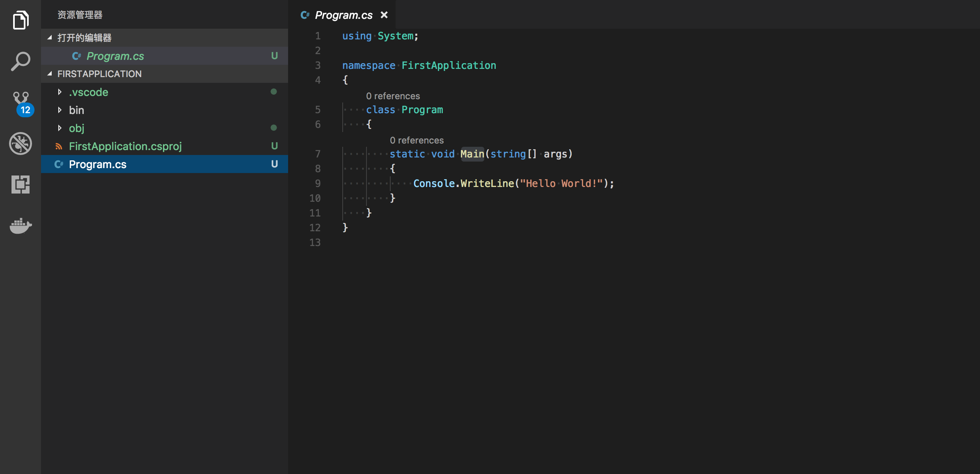
Task: Click the green dot on .vscode row
Action: (x=274, y=92)
